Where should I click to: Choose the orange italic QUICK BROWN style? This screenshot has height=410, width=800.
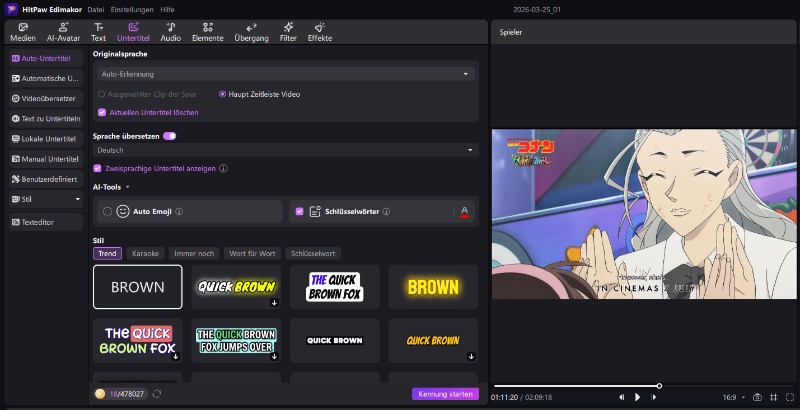tap(433, 340)
